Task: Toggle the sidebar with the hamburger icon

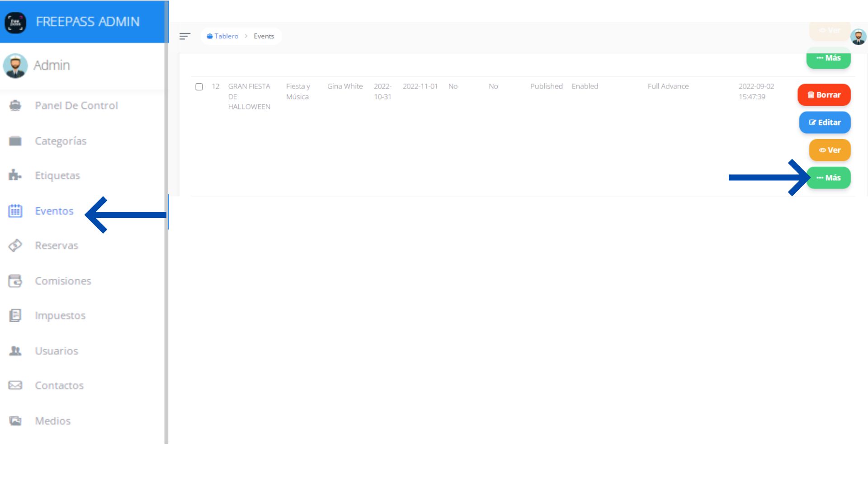Action: click(x=185, y=36)
